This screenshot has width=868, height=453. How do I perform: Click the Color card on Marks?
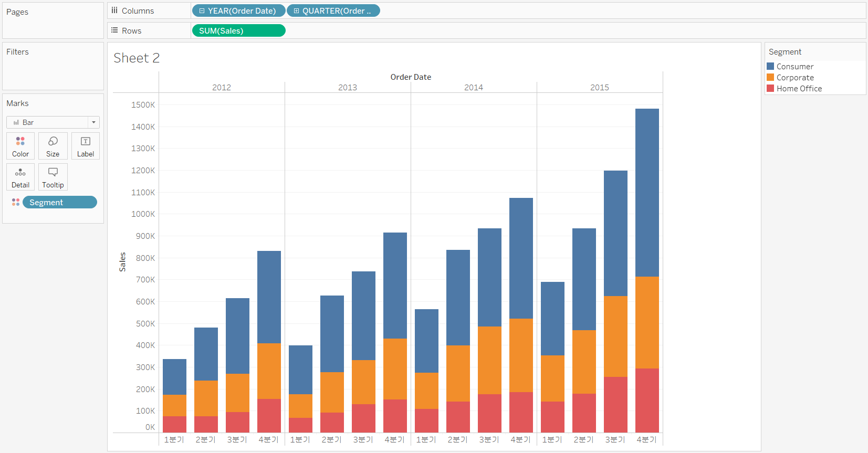tap(20, 146)
